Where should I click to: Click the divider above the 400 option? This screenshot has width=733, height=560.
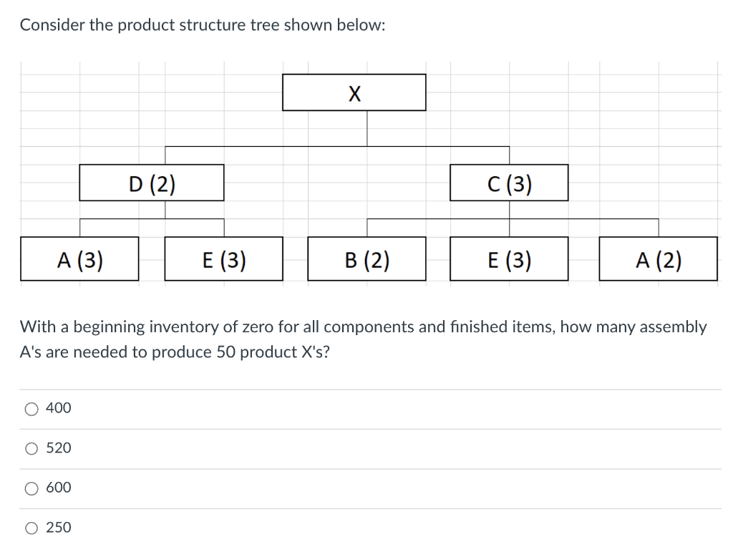pyautogui.click(x=366, y=387)
